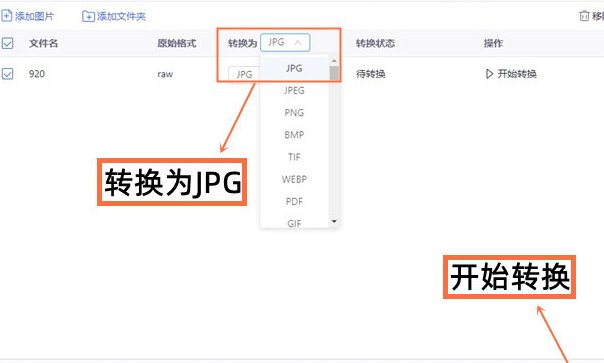
Task: Click the play icon next to 开始转换
Action: (489, 74)
